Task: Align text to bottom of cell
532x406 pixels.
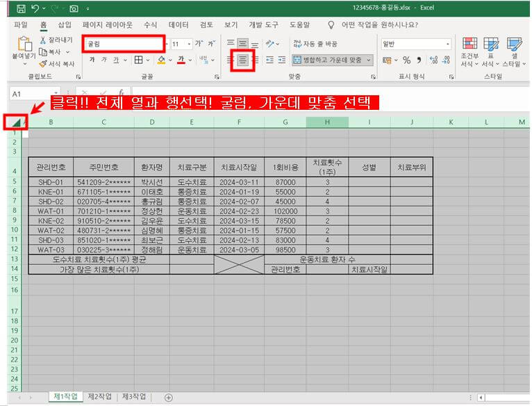Action: click(255, 44)
